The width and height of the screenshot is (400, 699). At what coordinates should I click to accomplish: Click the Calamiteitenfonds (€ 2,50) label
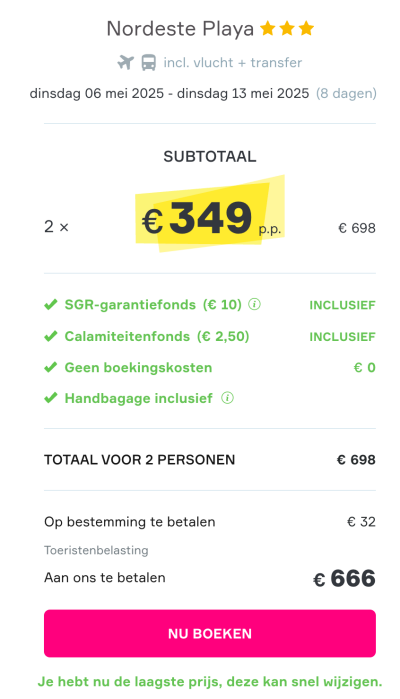tap(157, 336)
